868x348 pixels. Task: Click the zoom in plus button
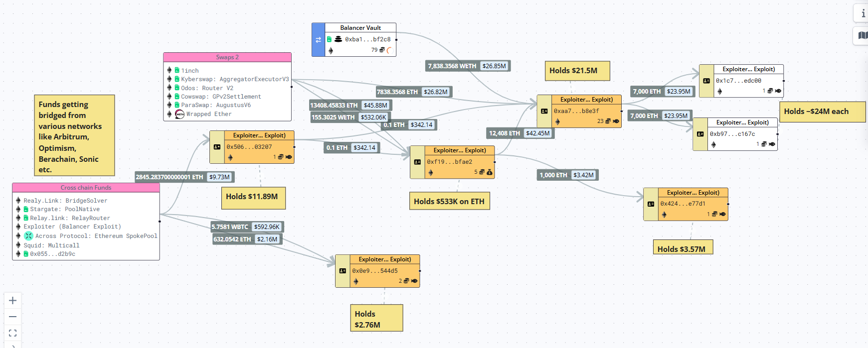point(13,301)
